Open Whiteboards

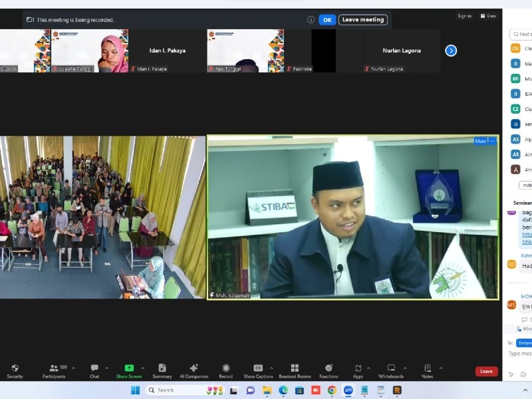pyautogui.click(x=391, y=371)
